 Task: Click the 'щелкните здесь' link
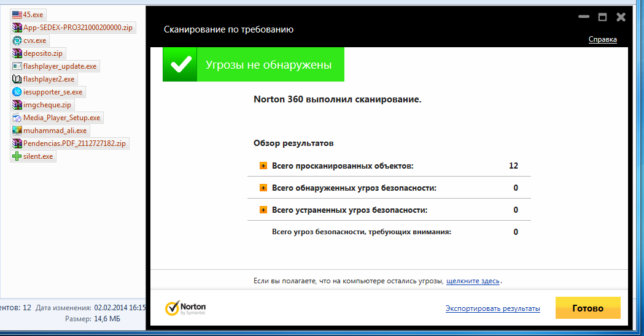pos(473,281)
